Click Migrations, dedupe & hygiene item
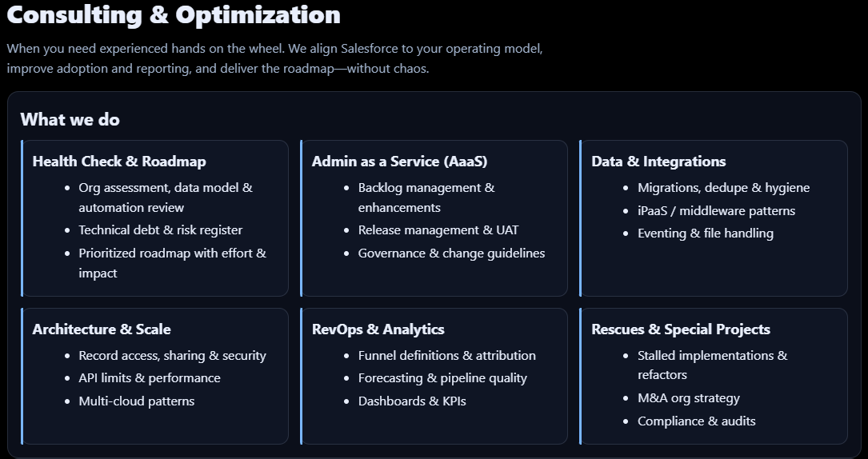Viewport: 868px width, 459px height. pos(723,188)
